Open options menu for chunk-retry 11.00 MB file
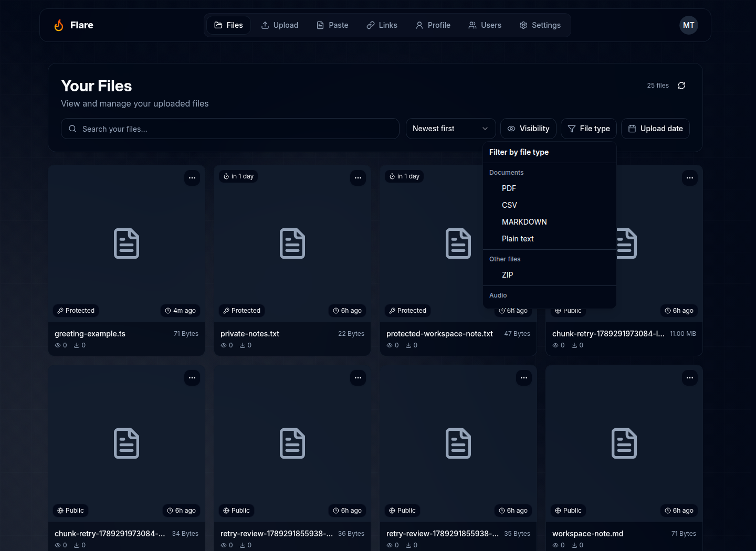 click(x=690, y=178)
